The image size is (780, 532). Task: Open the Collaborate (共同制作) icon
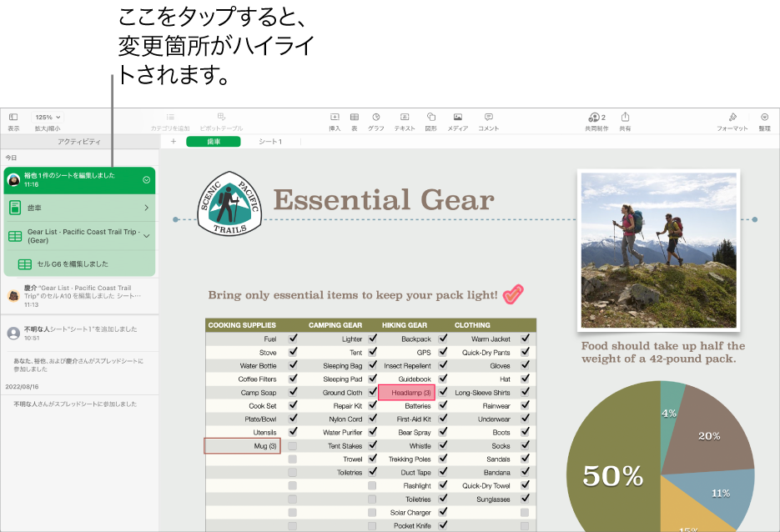pos(596,118)
